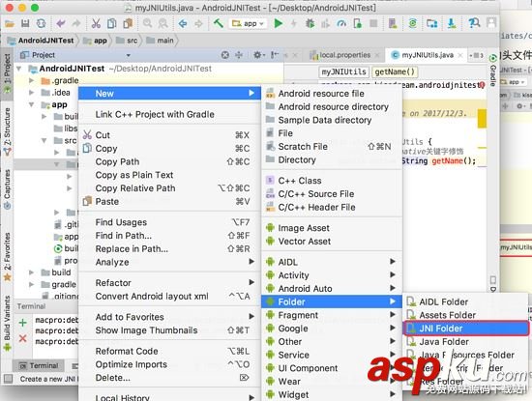Click the Find magnifier toolbar icon

tap(147, 23)
